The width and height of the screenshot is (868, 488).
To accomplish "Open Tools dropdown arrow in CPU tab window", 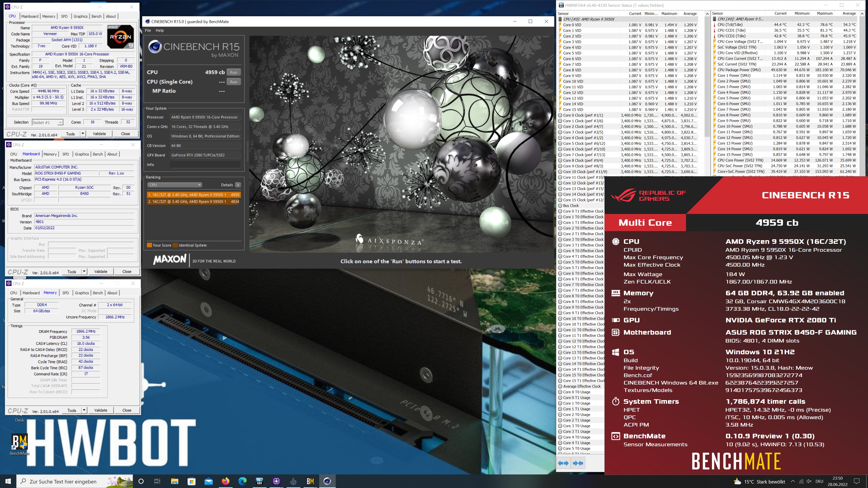I will click(83, 134).
